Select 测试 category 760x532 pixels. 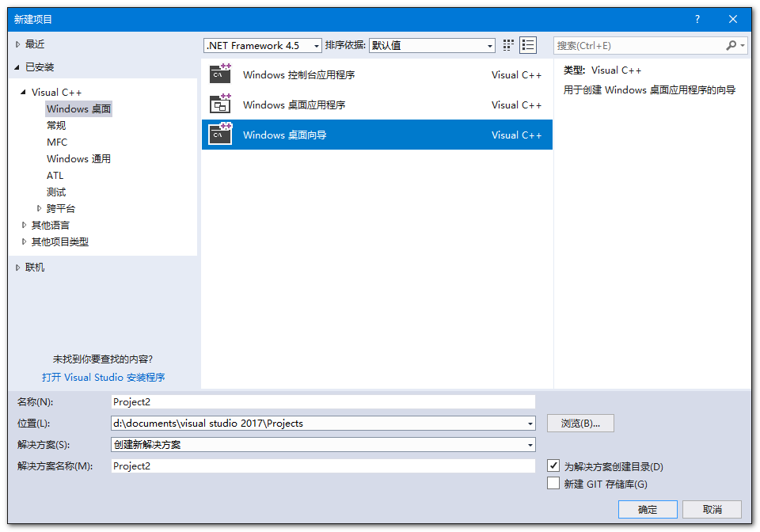pos(56,192)
